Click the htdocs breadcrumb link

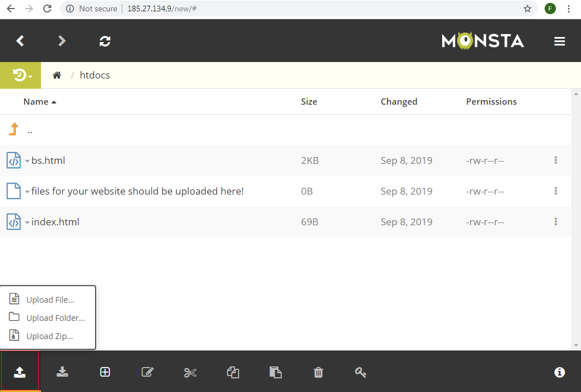[94, 75]
